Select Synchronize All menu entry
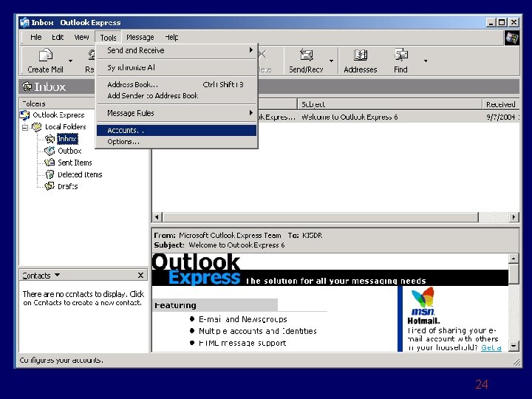Image resolution: width=532 pixels, height=399 pixels. [x=177, y=67]
